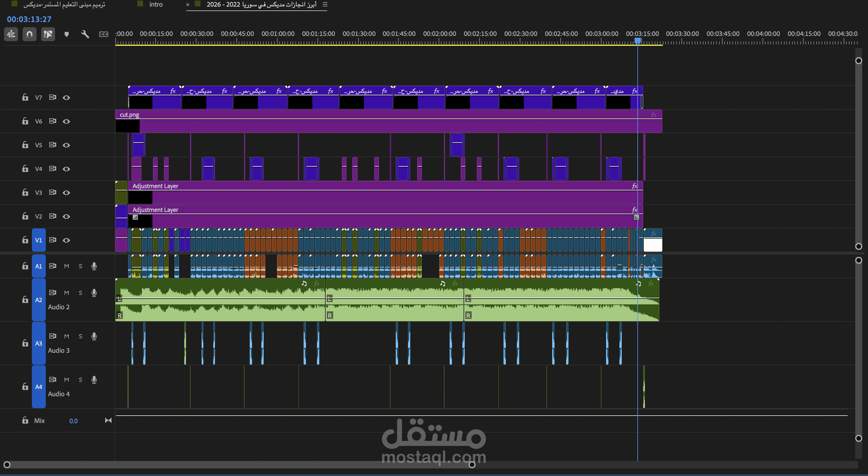This screenshot has height=476, width=868.
Task: Enable voice-over record on Audio 4
Action: [94, 379]
